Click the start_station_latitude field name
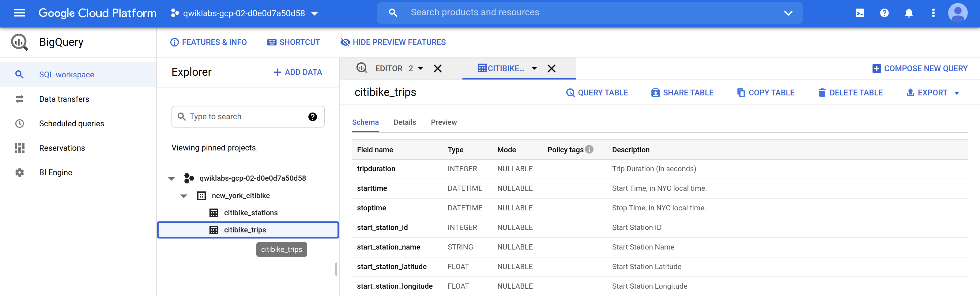Image resolution: width=980 pixels, height=296 pixels. 391,267
